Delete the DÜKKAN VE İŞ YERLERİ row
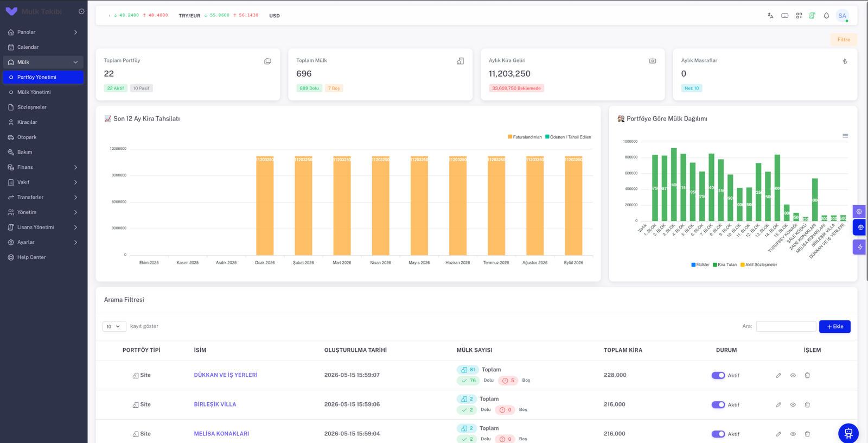This screenshot has height=443, width=868. 807,375
